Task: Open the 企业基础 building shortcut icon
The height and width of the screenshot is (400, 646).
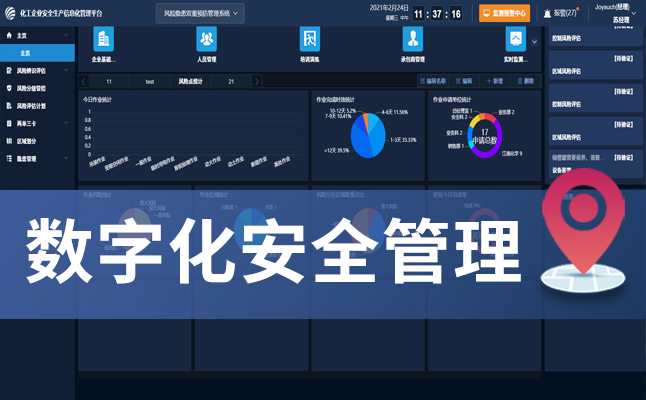Action: [x=103, y=39]
